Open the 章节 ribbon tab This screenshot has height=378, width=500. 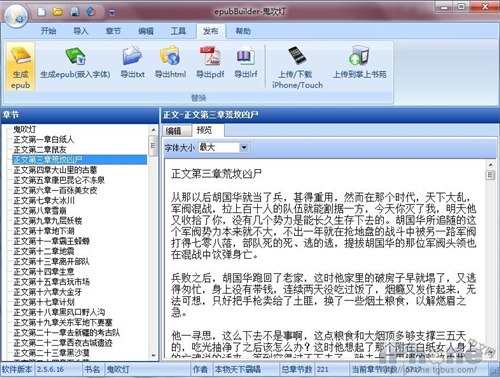[113, 31]
